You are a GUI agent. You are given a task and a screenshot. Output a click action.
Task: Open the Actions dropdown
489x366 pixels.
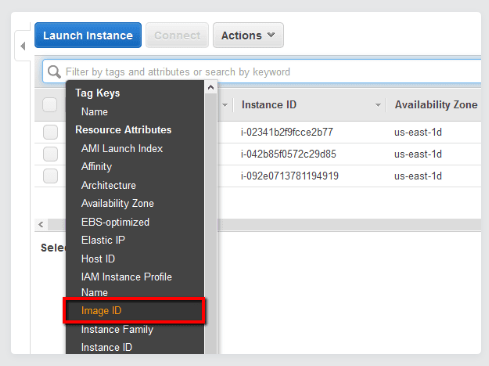tap(248, 35)
